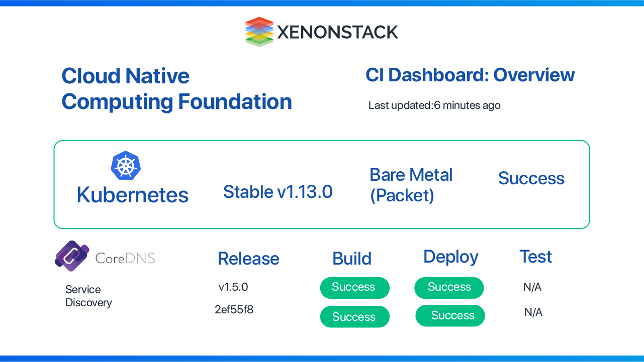Click Deploy Success badge for 2ef55f8
644x362 pixels.
(x=450, y=316)
